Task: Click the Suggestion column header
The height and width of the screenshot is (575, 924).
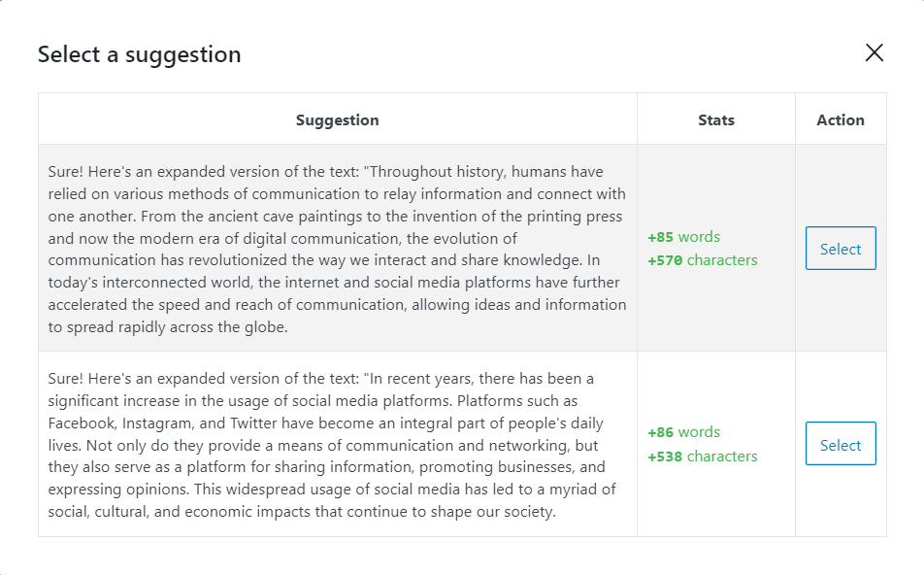Action: click(337, 119)
